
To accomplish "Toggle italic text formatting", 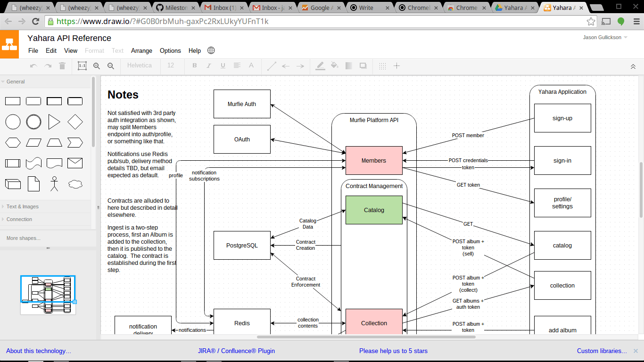I will point(208,66).
